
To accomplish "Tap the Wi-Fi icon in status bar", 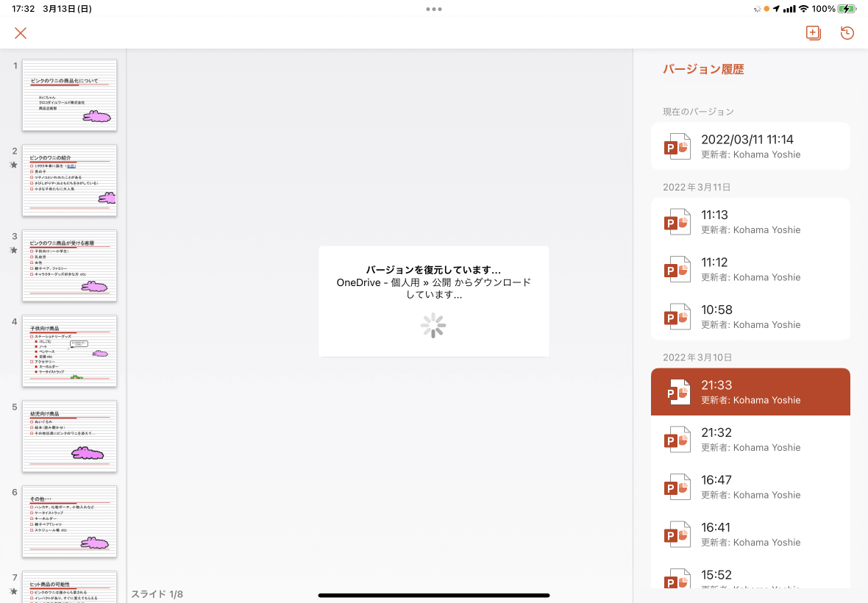I will click(804, 9).
